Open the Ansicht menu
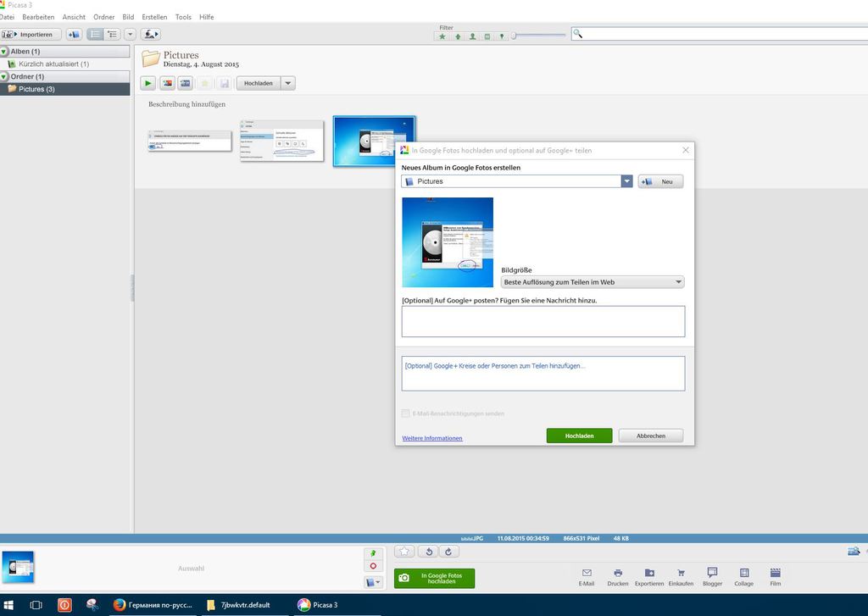The image size is (868, 616). click(74, 17)
